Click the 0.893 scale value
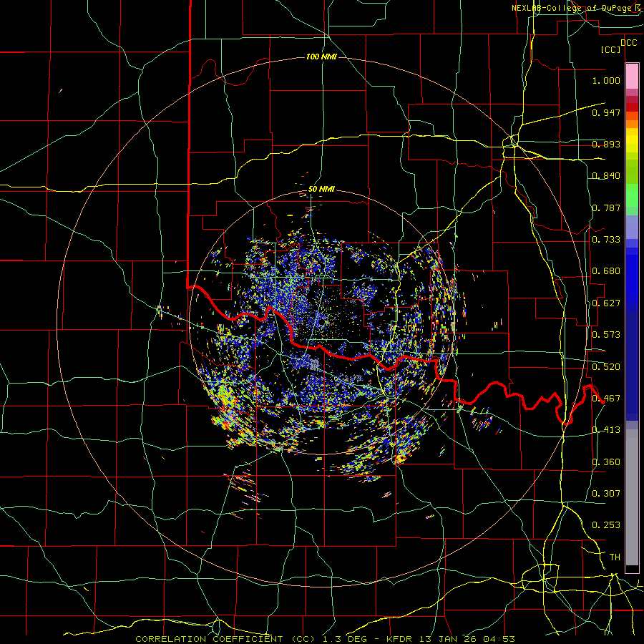The image size is (644, 644). (606, 144)
